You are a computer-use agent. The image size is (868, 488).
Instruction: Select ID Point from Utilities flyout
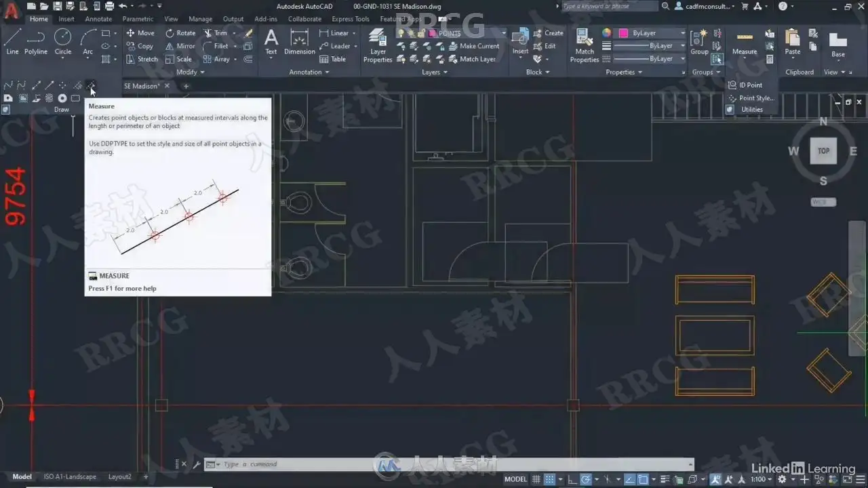click(x=745, y=85)
